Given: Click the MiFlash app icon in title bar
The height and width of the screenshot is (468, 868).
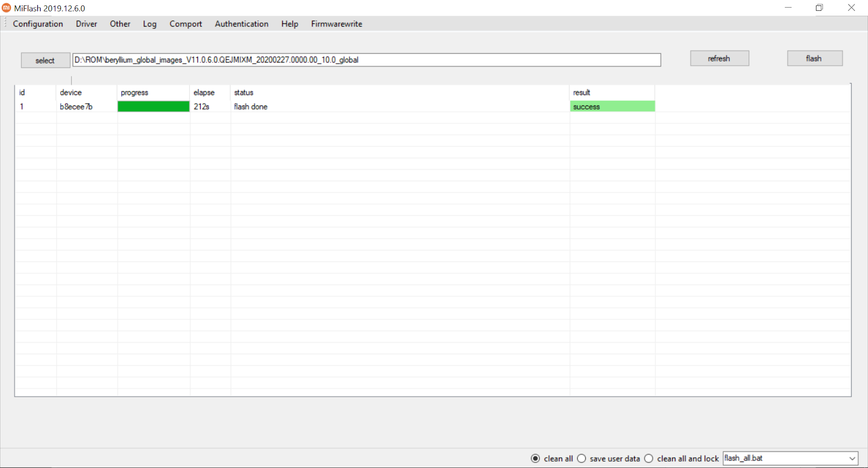Looking at the screenshot, I should 7,8.
